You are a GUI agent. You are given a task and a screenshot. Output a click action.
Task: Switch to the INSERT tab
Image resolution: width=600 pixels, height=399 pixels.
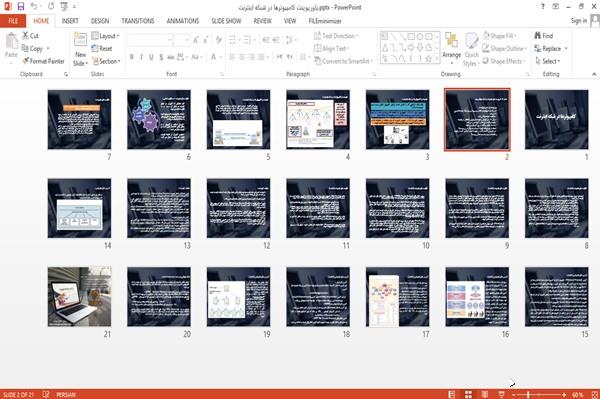pos(70,21)
